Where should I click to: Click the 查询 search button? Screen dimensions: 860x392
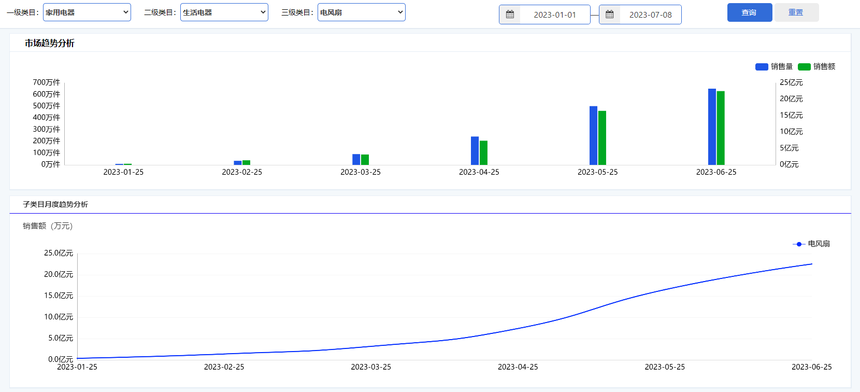coord(749,13)
